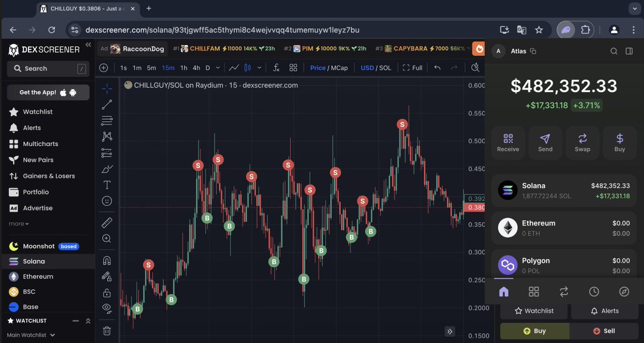Add a symbol to compare with plus icon
Image resolution: width=644 pixels, height=343 pixels.
104,68
